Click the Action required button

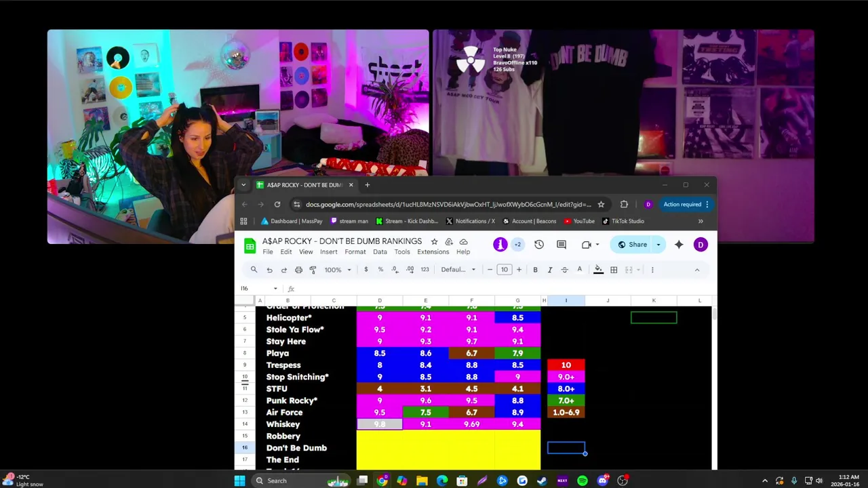pyautogui.click(x=686, y=205)
